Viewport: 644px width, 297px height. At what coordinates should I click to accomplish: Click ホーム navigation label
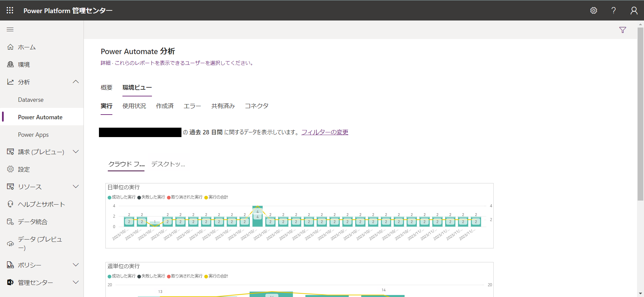point(27,47)
